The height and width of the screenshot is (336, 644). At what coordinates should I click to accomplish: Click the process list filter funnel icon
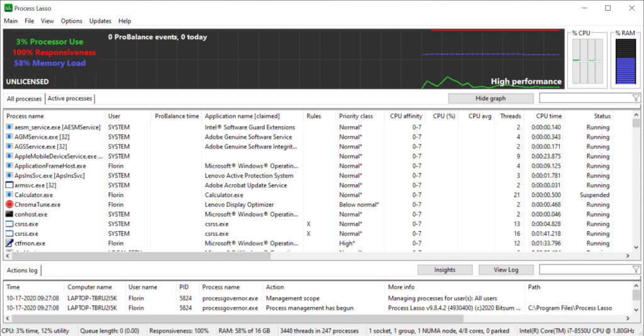636,98
